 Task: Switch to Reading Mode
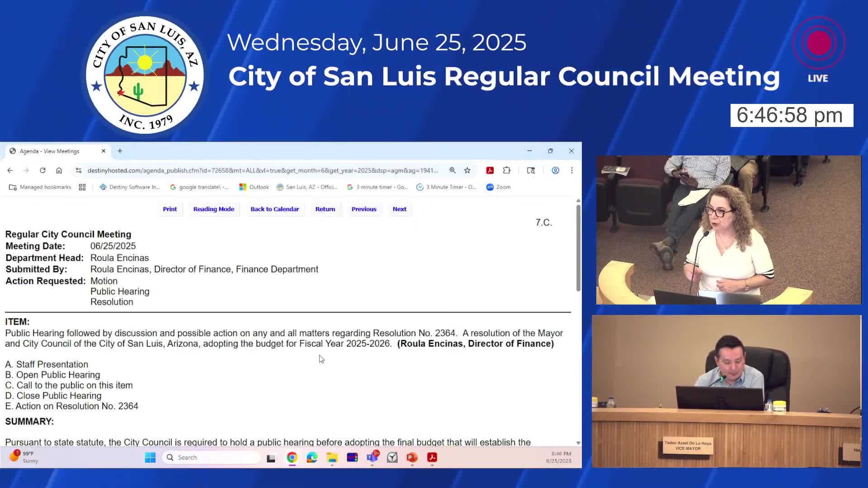pos(214,209)
